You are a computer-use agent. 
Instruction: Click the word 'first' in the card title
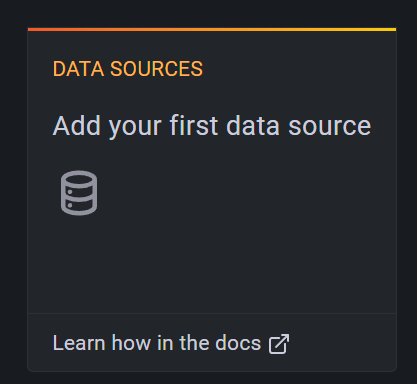pyautogui.click(x=194, y=126)
